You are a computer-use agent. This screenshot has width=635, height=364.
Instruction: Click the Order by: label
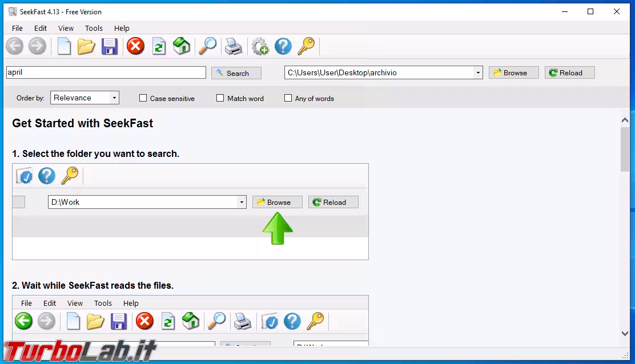(30, 98)
